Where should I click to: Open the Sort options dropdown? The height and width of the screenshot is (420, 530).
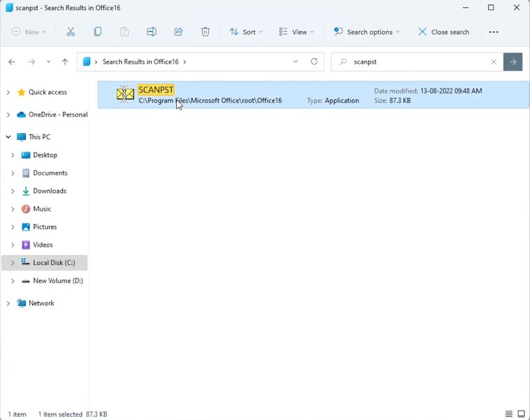[x=246, y=32]
